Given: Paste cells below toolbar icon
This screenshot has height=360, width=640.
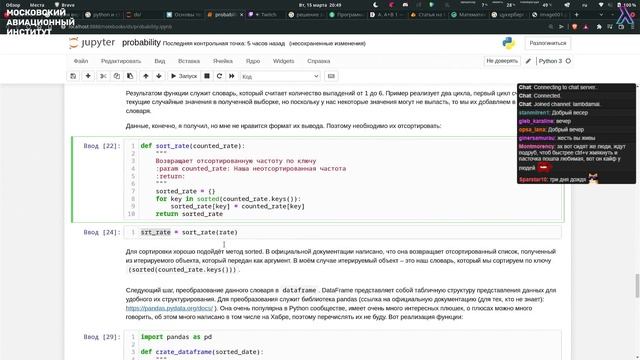Looking at the screenshot, I should coord(130,76).
